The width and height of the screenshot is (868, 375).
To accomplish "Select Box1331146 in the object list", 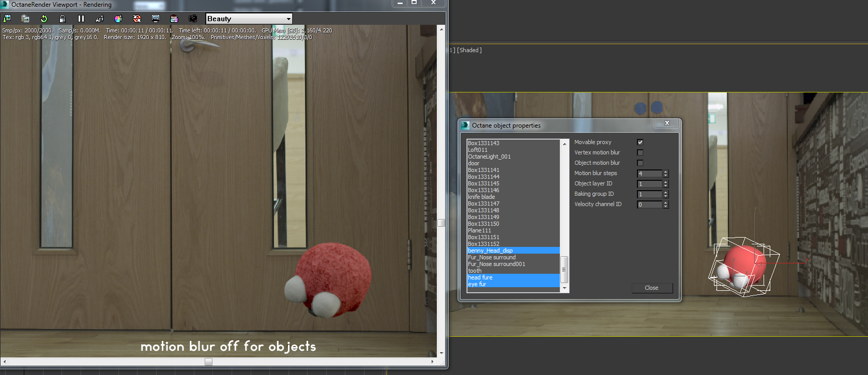I will 513,190.
